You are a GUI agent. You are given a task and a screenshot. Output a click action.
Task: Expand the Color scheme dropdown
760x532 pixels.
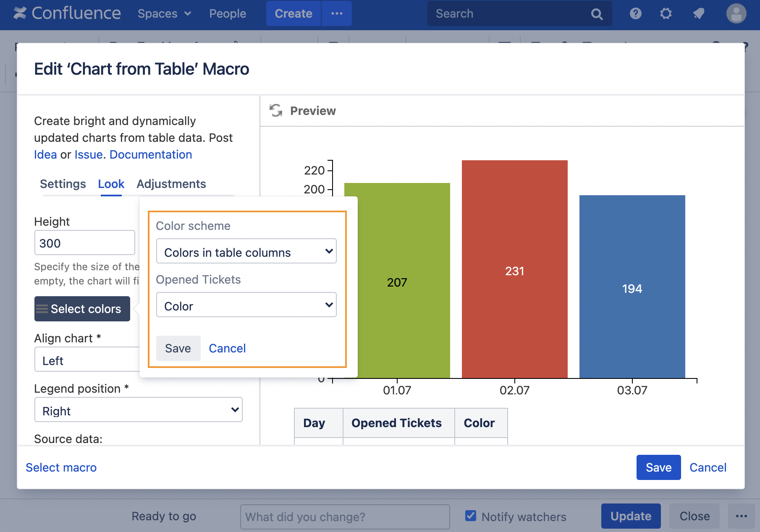[246, 251]
